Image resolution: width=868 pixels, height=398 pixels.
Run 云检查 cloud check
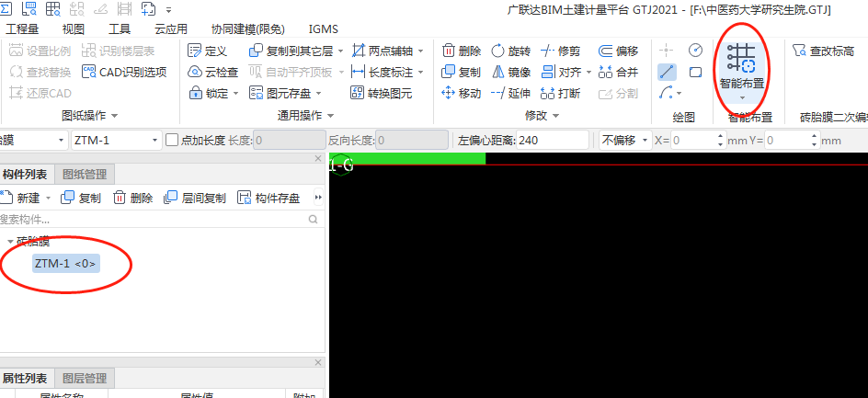(212, 72)
